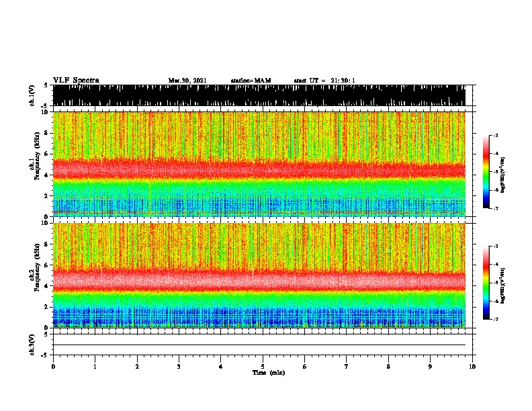The height and width of the screenshot is (411, 532).
Task: Click the ch.2 frequency axis '2' tick label
Action: coord(47,307)
